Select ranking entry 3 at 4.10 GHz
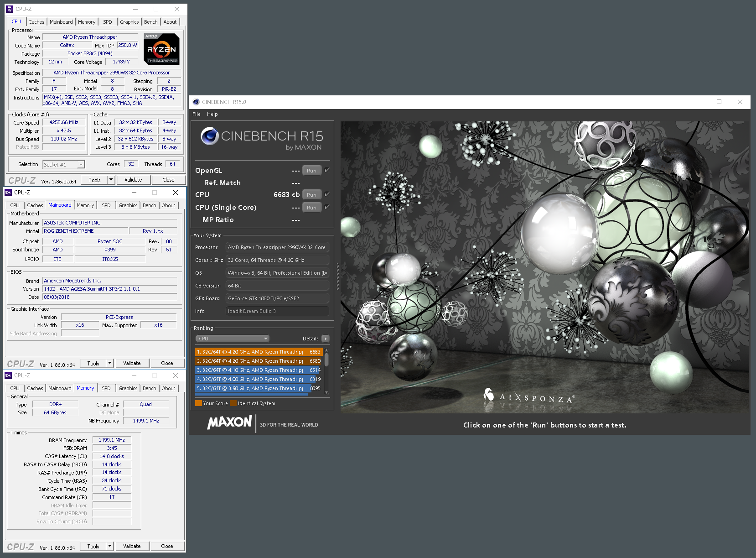756x558 pixels. click(x=259, y=370)
